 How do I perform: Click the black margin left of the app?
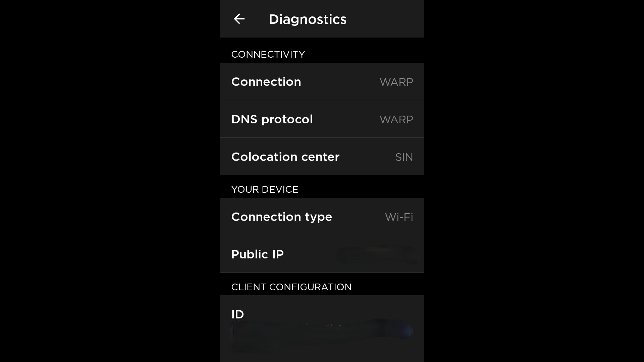[x=110, y=181]
